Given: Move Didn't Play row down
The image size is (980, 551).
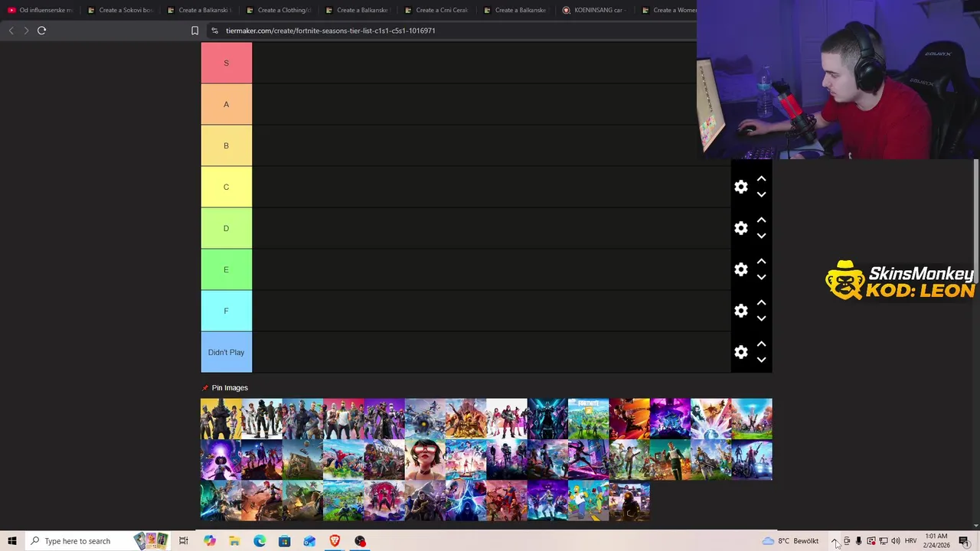Looking at the screenshot, I should (761, 360).
